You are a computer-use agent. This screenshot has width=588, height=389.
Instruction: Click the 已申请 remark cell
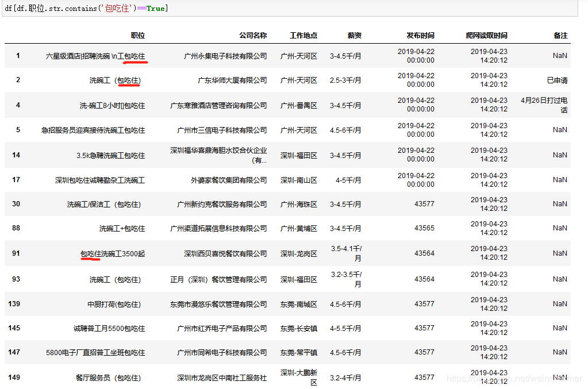click(x=558, y=80)
